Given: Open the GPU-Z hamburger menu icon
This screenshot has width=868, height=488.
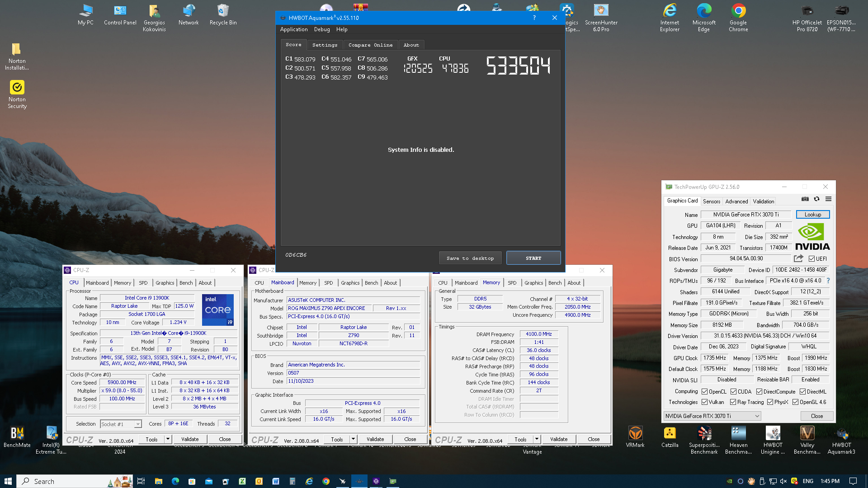Looking at the screenshot, I should [828, 199].
